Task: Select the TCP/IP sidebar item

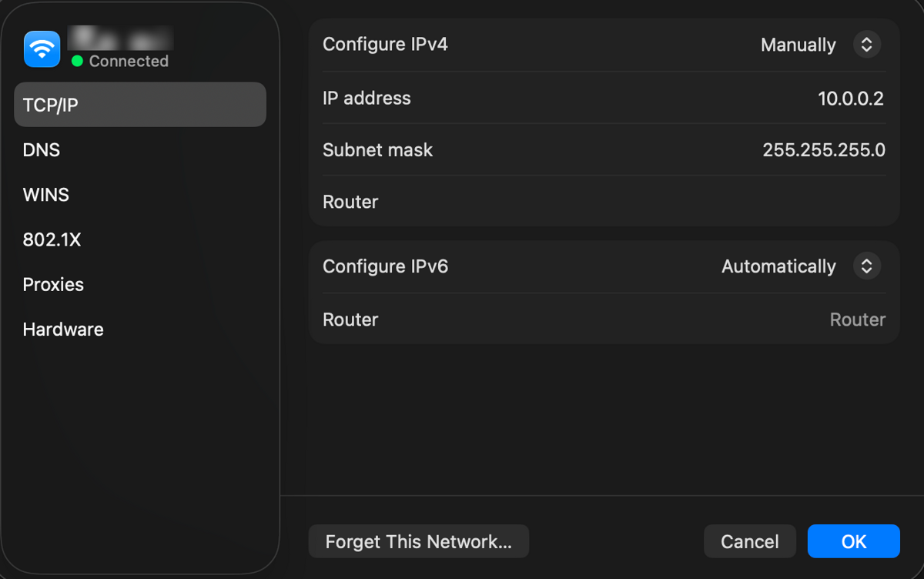Action: [140, 105]
